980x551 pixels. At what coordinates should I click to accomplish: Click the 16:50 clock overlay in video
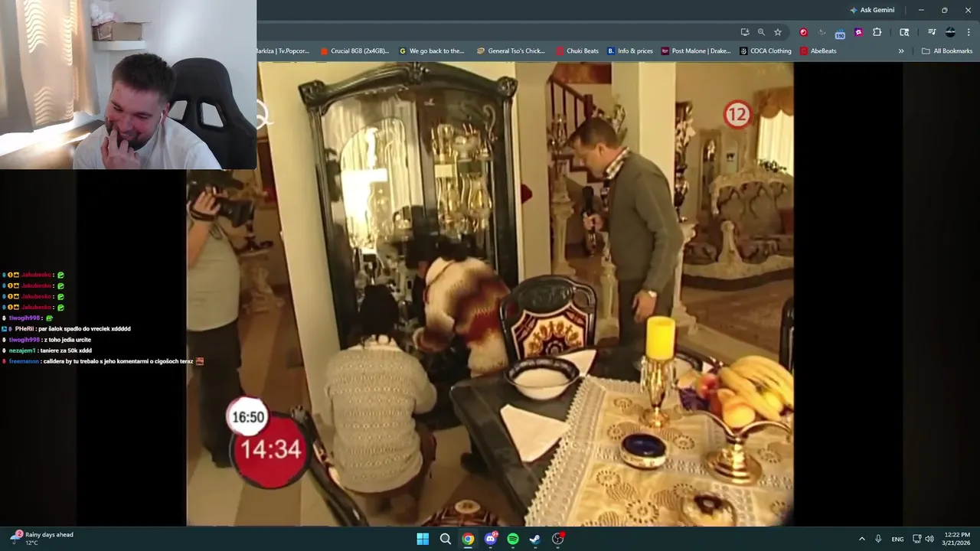[x=248, y=417]
